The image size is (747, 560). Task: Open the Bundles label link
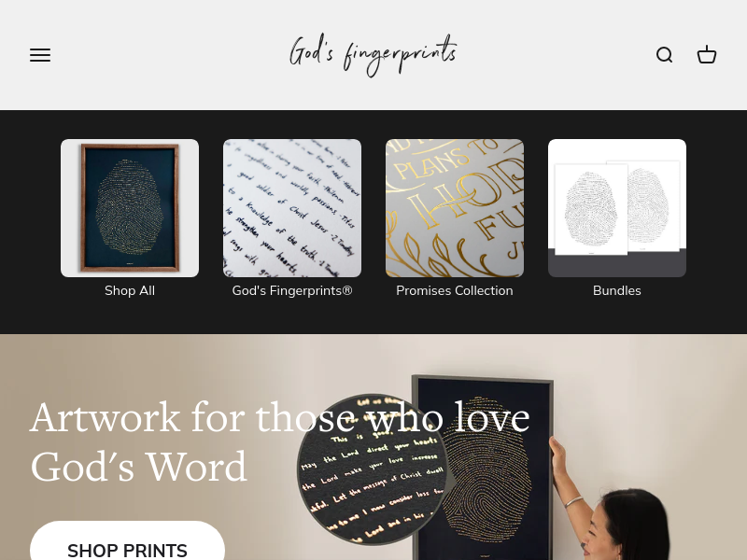point(617,290)
